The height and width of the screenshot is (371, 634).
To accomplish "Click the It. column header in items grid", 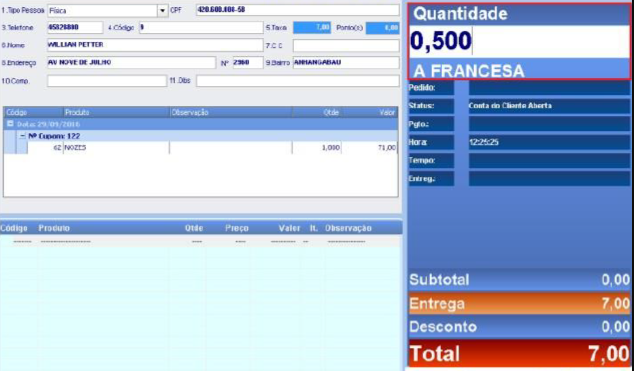I will pos(313,228).
